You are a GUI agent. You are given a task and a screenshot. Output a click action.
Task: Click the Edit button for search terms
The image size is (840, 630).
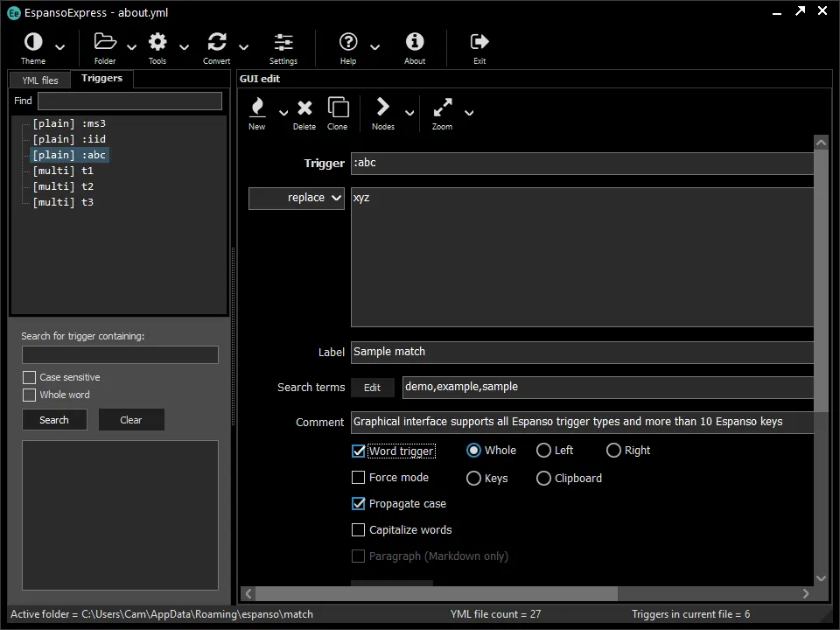click(373, 388)
